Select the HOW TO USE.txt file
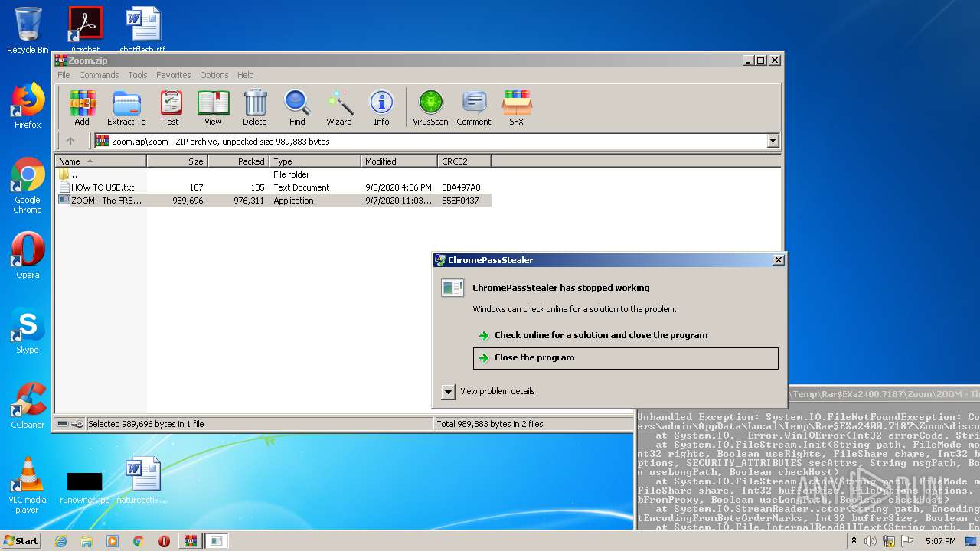 [x=273, y=187]
